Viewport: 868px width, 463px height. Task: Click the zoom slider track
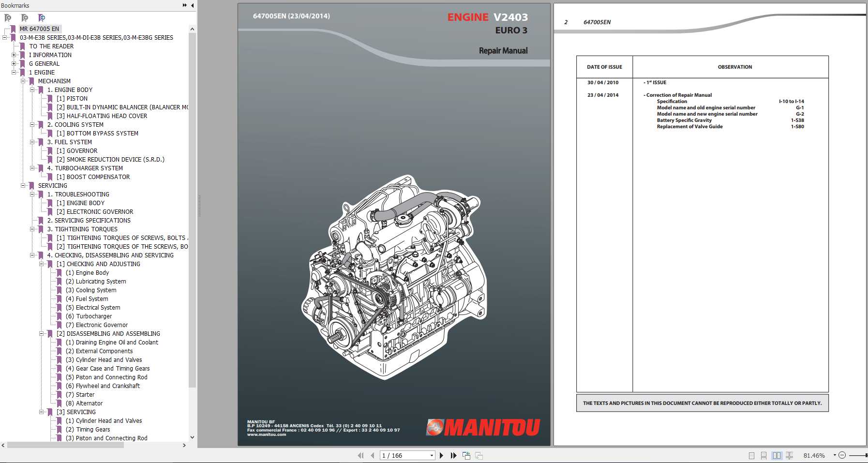click(858, 455)
